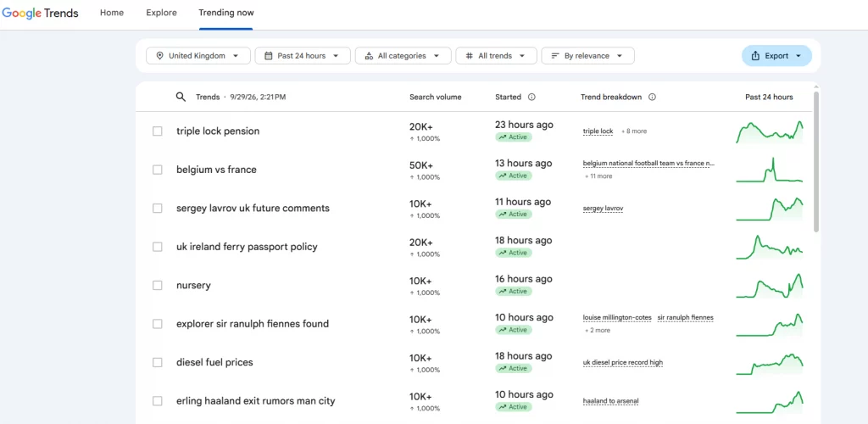
Task: Click the Active badge for diesel fuel prices
Action: [x=514, y=368]
